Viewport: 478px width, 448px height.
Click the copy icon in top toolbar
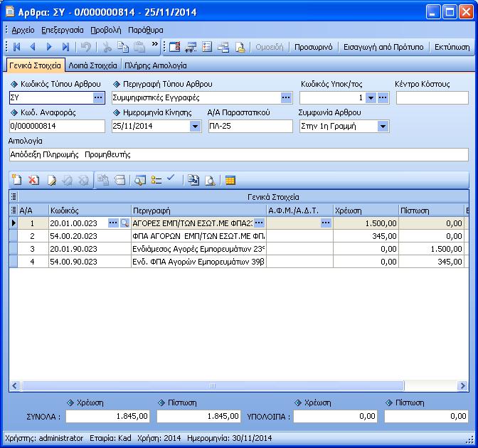point(123,47)
